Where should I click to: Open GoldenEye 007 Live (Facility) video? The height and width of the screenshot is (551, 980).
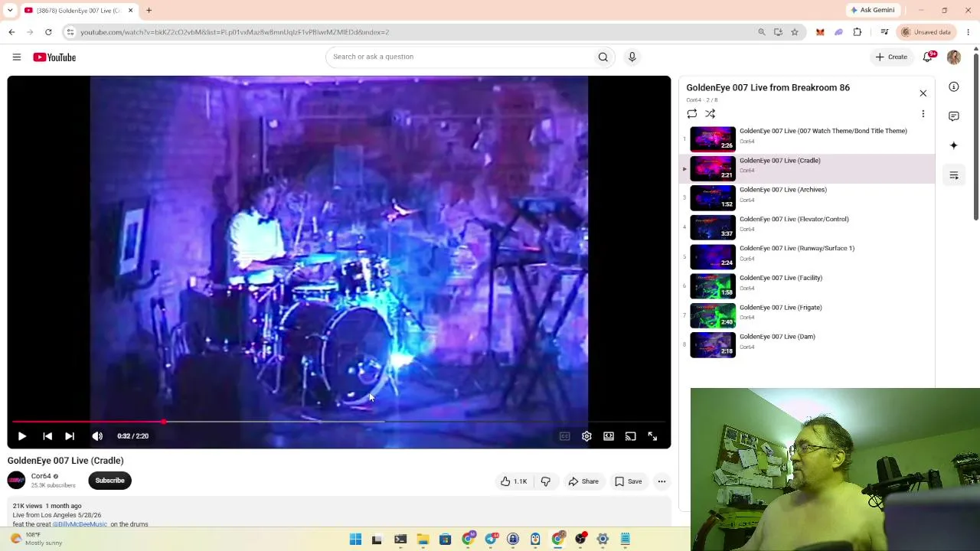(x=807, y=285)
